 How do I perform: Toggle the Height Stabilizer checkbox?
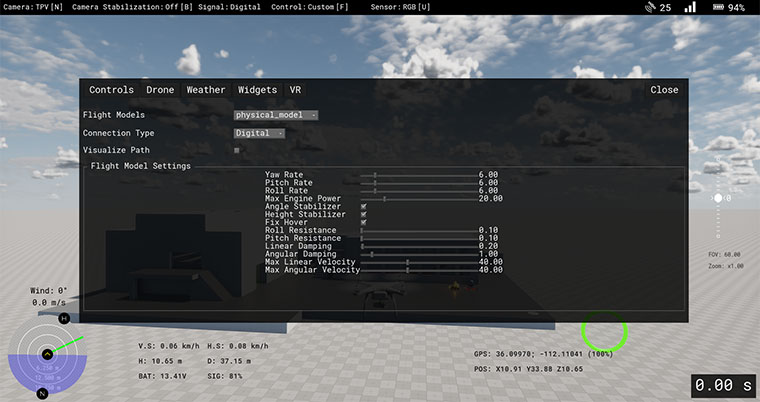click(363, 215)
